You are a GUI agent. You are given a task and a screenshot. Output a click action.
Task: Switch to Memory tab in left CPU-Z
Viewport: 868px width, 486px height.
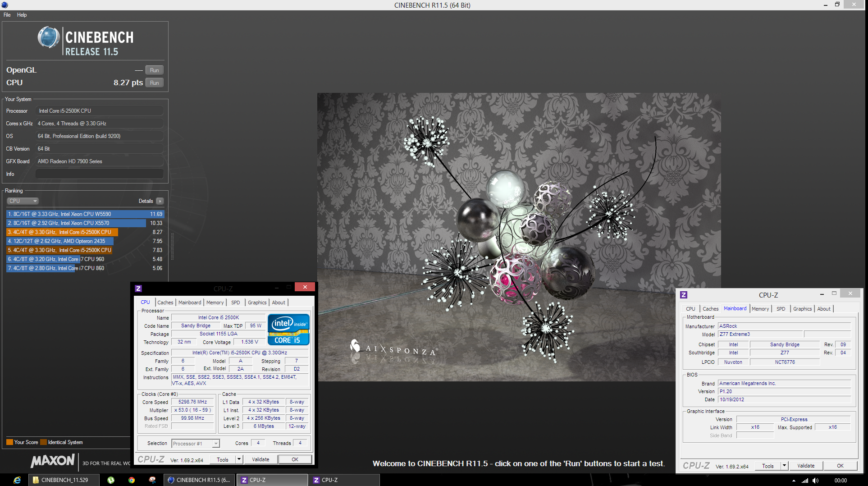[x=215, y=303]
